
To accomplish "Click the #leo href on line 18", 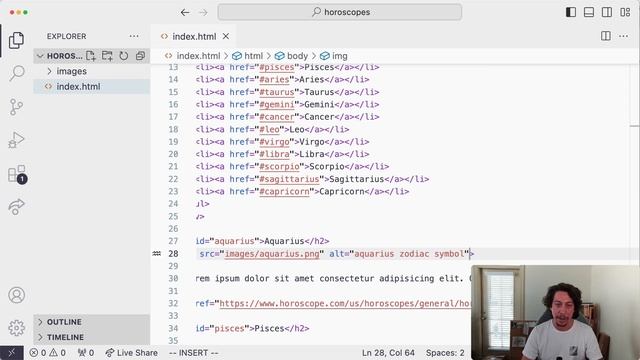I will (269, 129).
